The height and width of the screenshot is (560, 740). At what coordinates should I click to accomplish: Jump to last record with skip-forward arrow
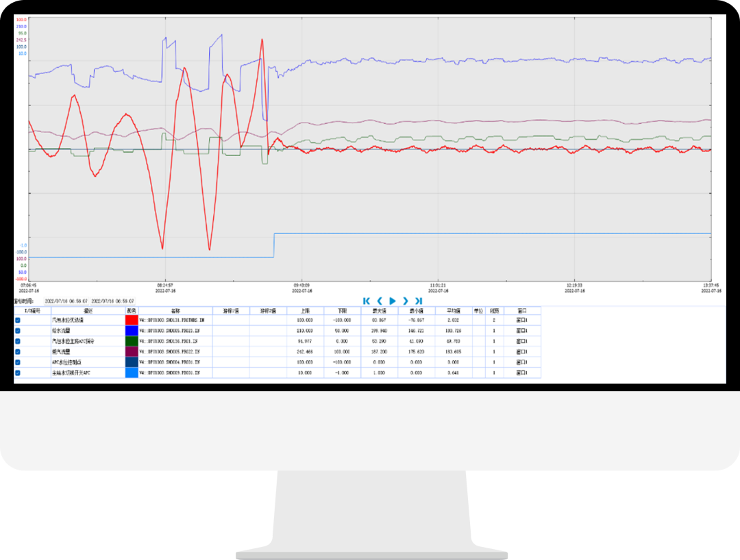coord(419,301)
